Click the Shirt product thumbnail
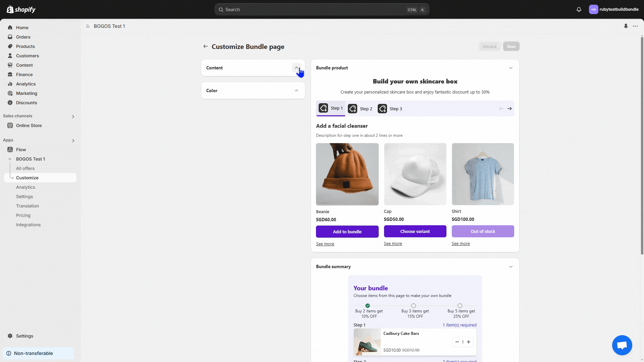 tap(483, 174)
